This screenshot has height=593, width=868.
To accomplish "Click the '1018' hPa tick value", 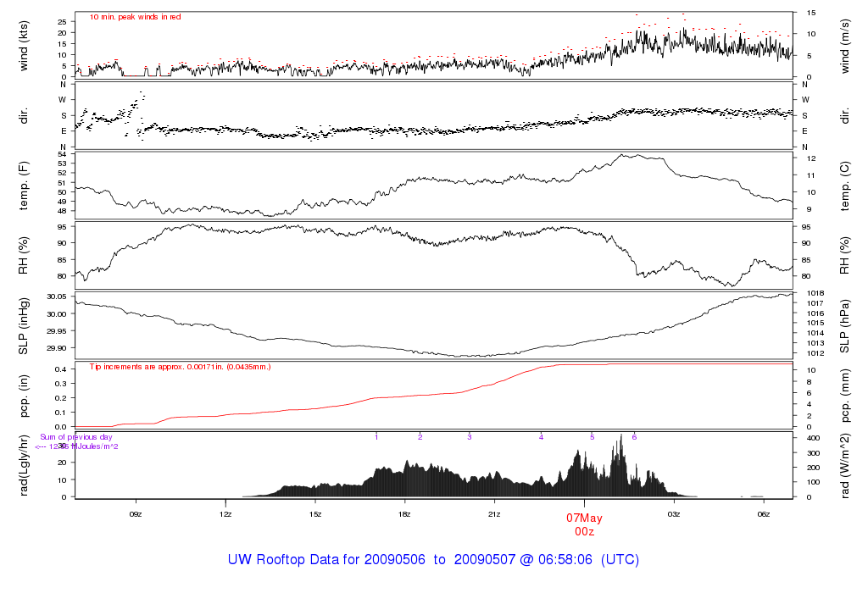I will pyautogui.click(x=815, y=293).
